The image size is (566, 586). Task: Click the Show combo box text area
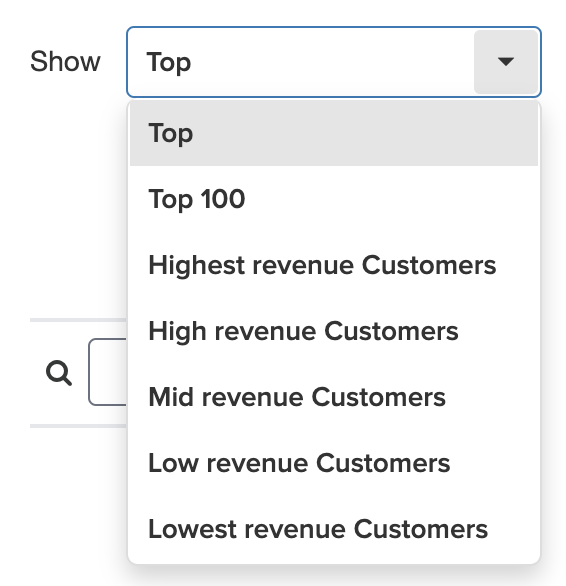click(301, 62)
